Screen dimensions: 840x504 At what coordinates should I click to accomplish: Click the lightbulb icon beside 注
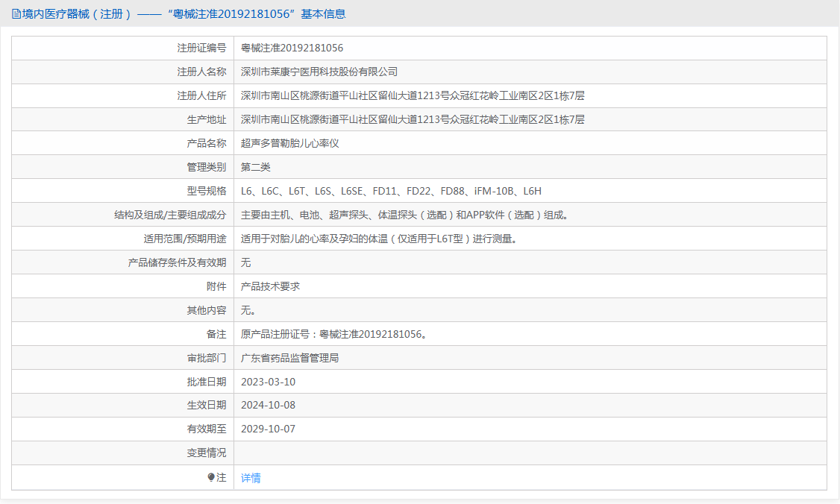211,477
